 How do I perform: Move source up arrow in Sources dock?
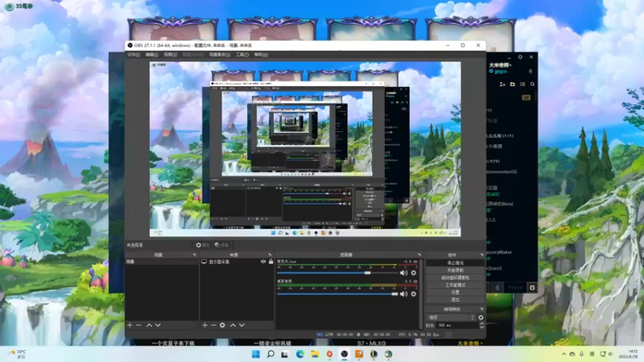tap(233, 325)
